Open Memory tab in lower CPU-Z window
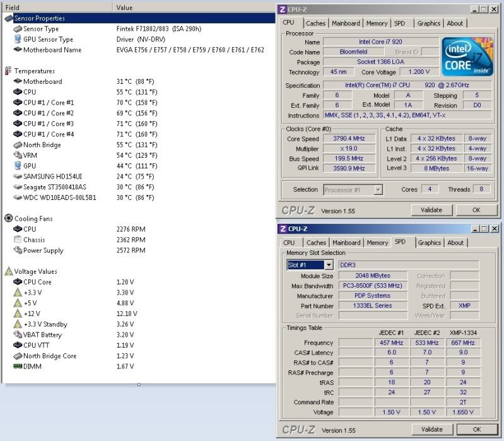Screen dimensions: 504x441 pos(377,243)
